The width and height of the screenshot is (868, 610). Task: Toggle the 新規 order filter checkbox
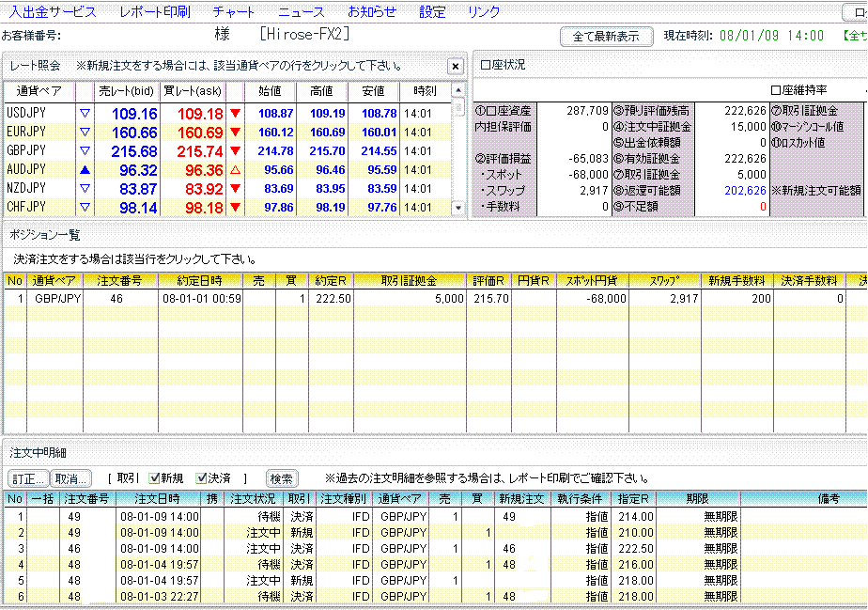point(155,477)
